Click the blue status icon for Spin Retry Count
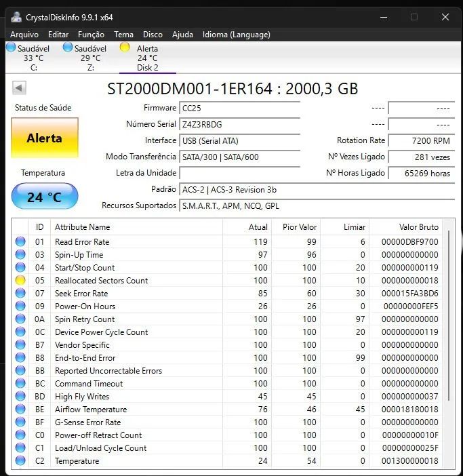The height and width of the screenshot is (476, 463). coord(20,319)
